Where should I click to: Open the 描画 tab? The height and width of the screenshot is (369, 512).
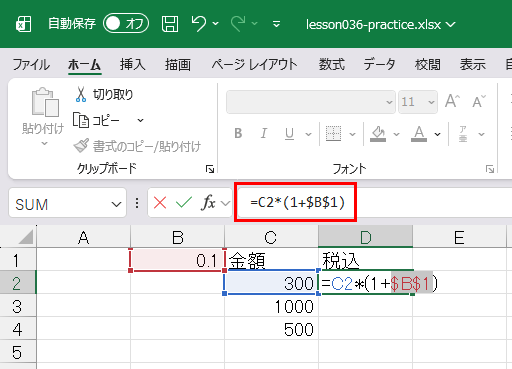(178, 64)
